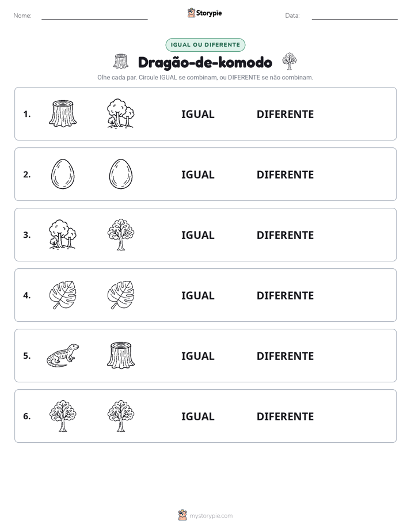Click the IGUAL OU DIFERENTE badge
This screenshot has height=532, width=411.
point(205,45)
